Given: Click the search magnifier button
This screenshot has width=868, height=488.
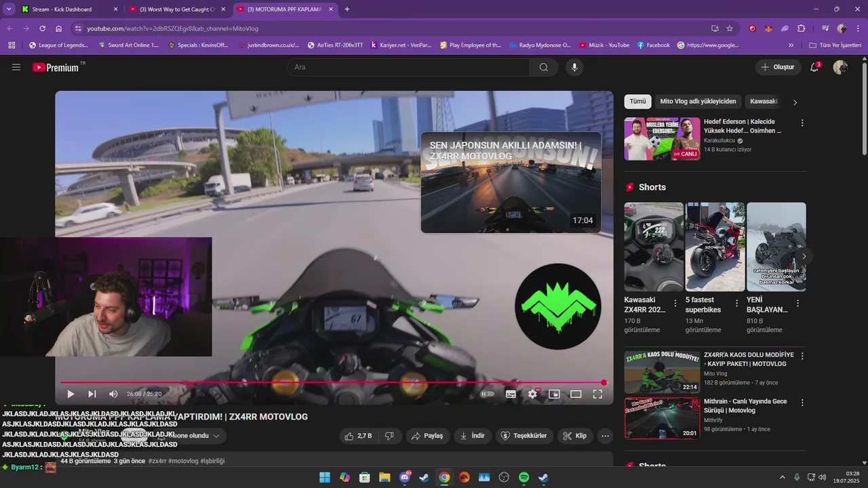Looking at the screenshot, I should [543, 67].
